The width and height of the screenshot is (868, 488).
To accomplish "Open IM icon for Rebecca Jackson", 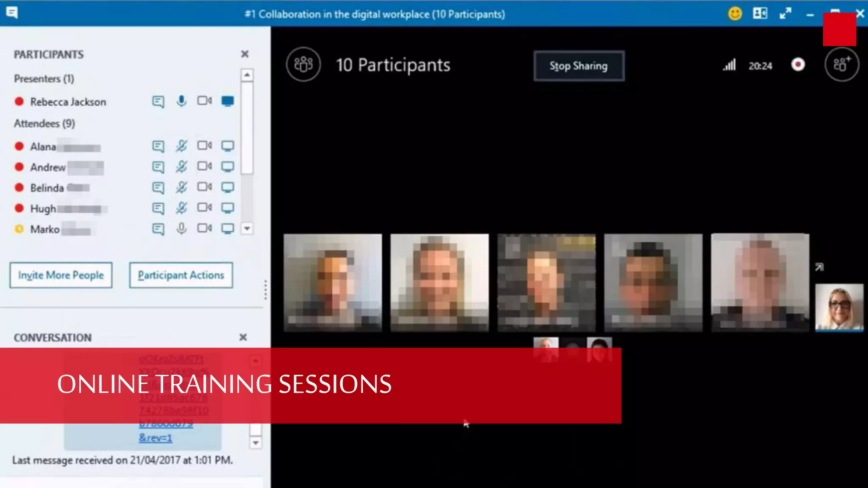I will (158, 101).
